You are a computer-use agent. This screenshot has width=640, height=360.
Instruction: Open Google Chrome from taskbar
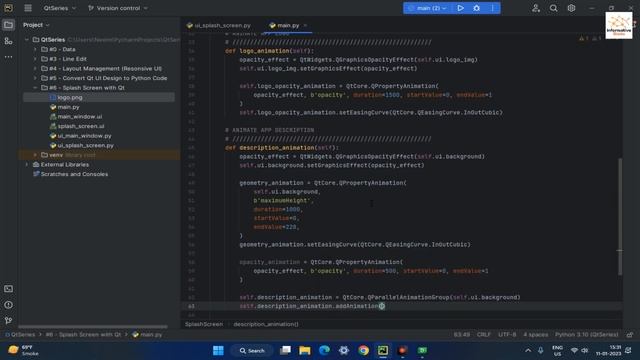[x=363, y=350]
